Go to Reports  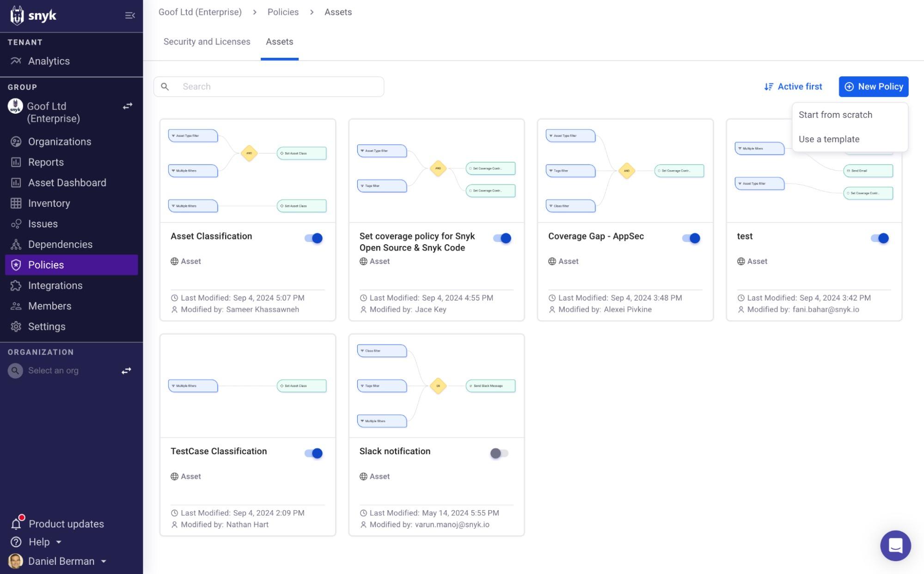[46, 162]
